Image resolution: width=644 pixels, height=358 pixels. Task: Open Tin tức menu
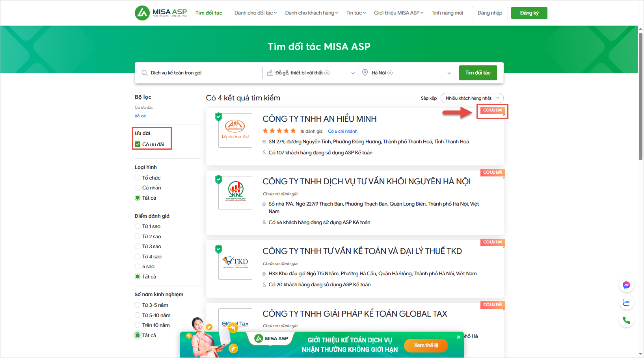click(356, 13)
